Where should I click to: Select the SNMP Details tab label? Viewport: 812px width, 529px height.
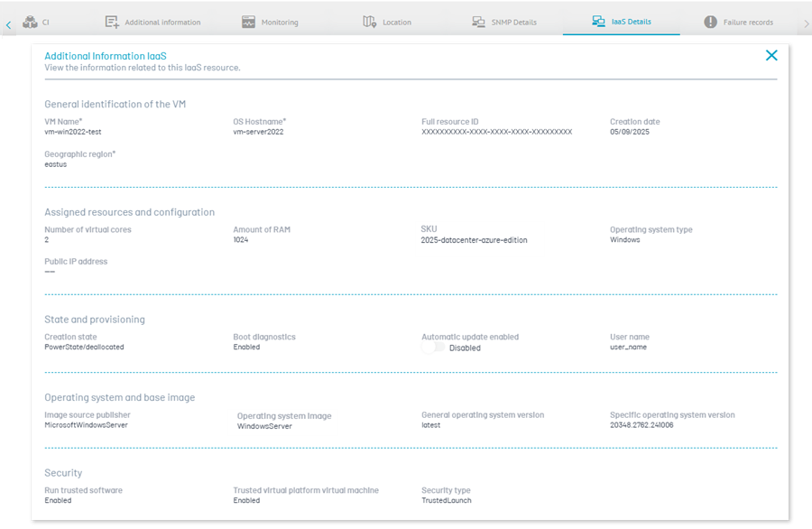[512, 23]
